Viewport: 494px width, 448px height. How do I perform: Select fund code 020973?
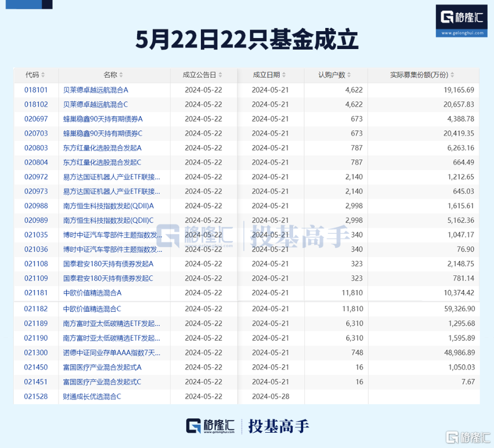(36, 192)
